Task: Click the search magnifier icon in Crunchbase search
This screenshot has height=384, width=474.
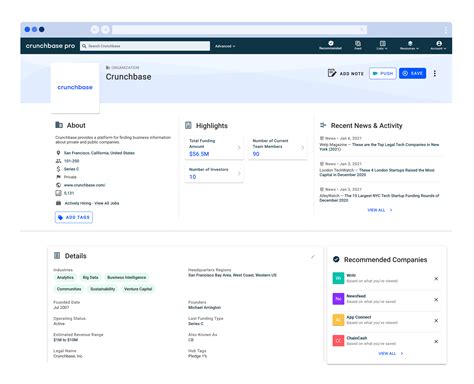Action: pyautogui.click(x=84, y=46)
